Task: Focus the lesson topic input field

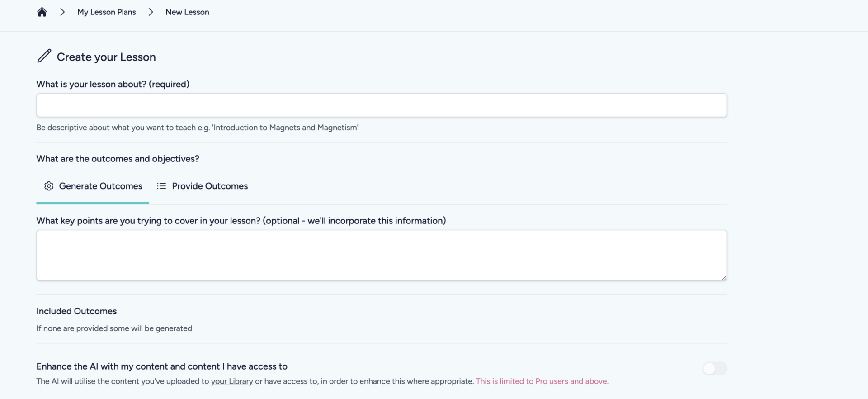Action: click(382, 105)
